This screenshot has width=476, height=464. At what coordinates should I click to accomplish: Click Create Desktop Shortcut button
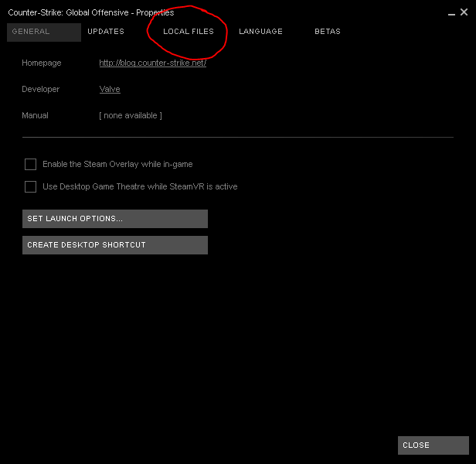[115, 245]
